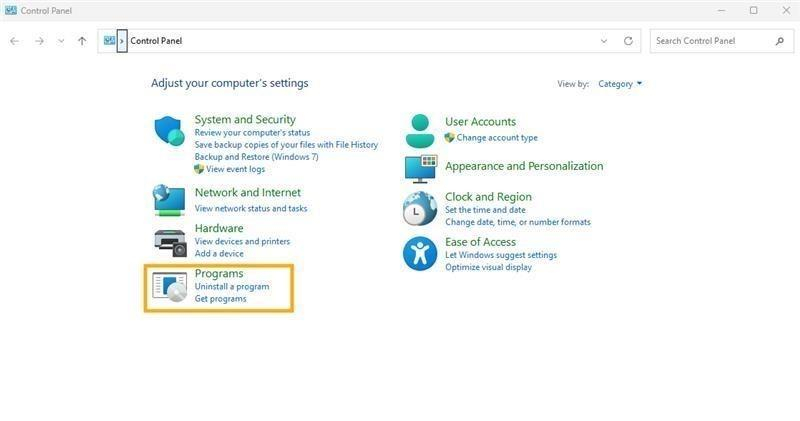Expand the recent locations chevron
The height and width of the screenshot is (421, 800).
click(61, 41)
